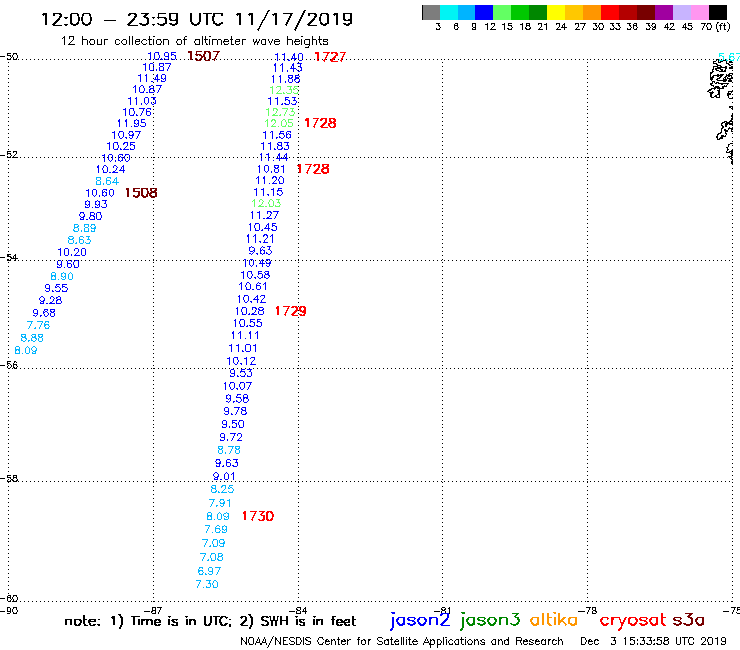Click the light blue value 8.64

point(107,181)
